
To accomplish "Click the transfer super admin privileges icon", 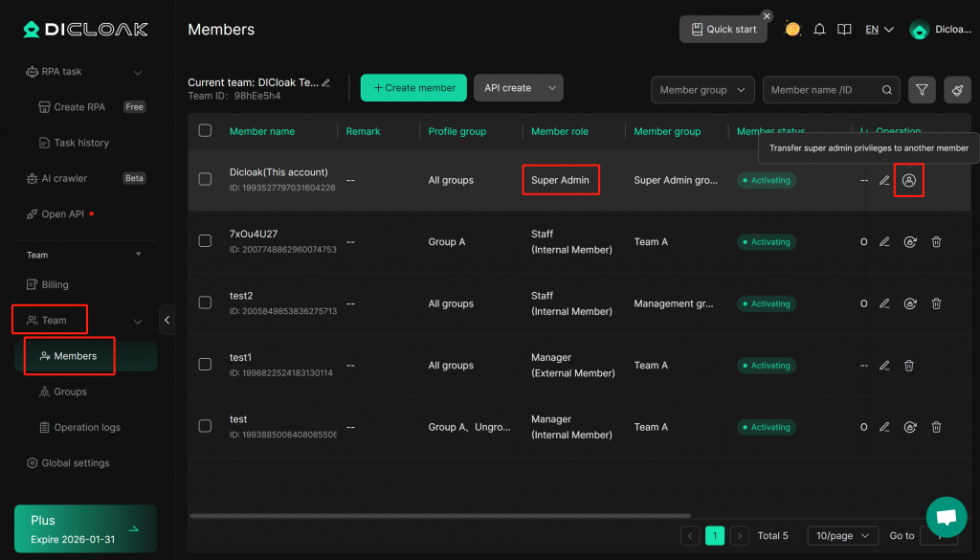I will [x=909, y=180].
